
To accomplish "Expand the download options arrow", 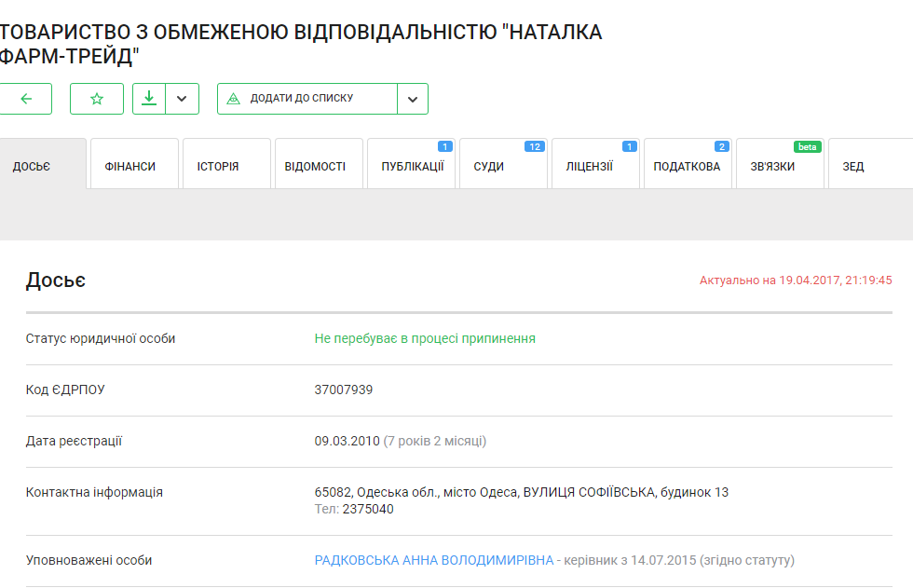I will [x=183, y=99].
